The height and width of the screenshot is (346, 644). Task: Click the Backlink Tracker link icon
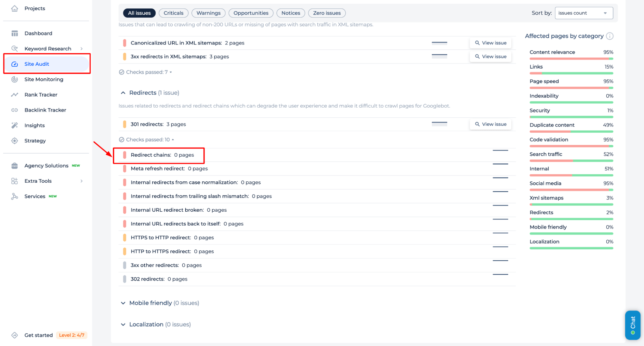(14, 110)
